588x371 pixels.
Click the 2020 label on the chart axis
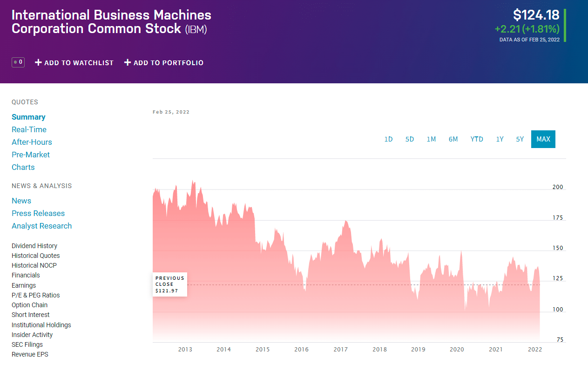[x=457, y=350]
